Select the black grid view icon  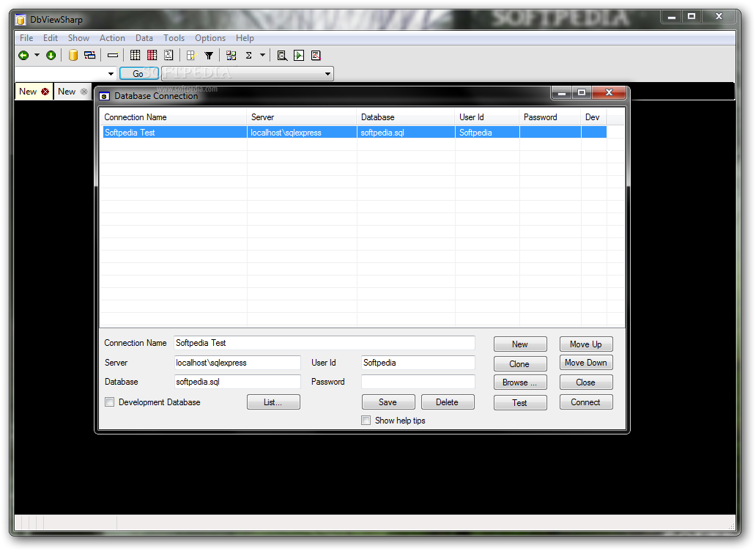coord(135,56)
